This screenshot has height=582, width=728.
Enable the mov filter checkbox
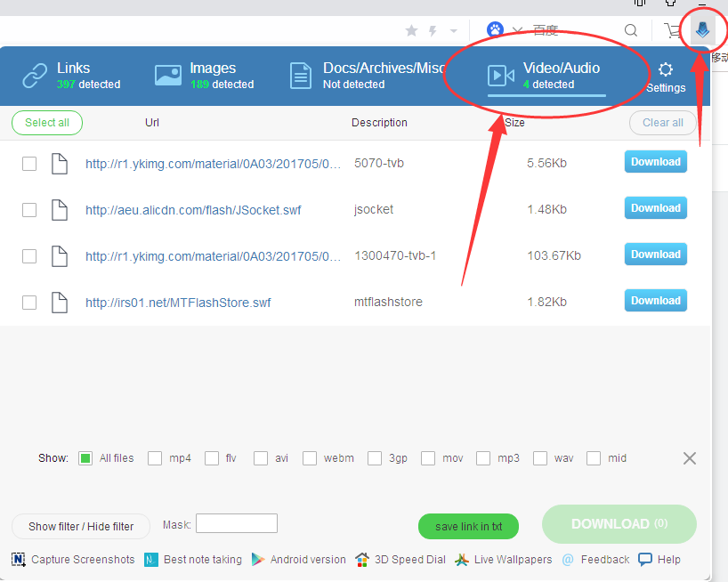click(428, 458)
